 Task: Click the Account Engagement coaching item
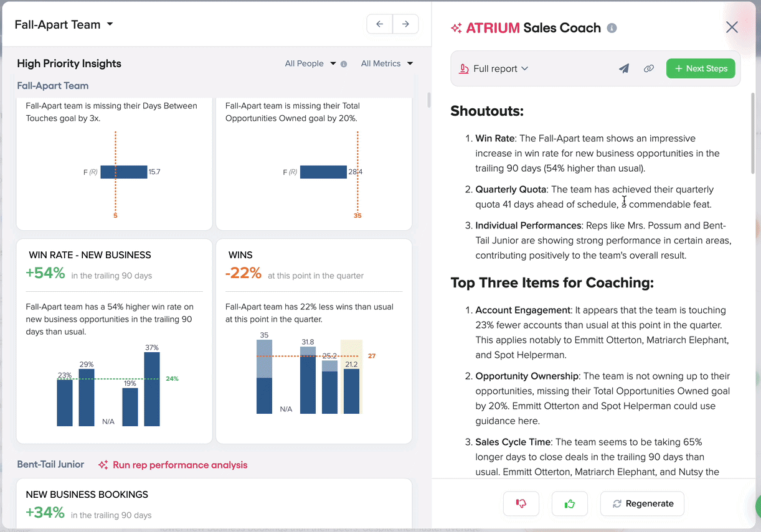tap(602, 332)
